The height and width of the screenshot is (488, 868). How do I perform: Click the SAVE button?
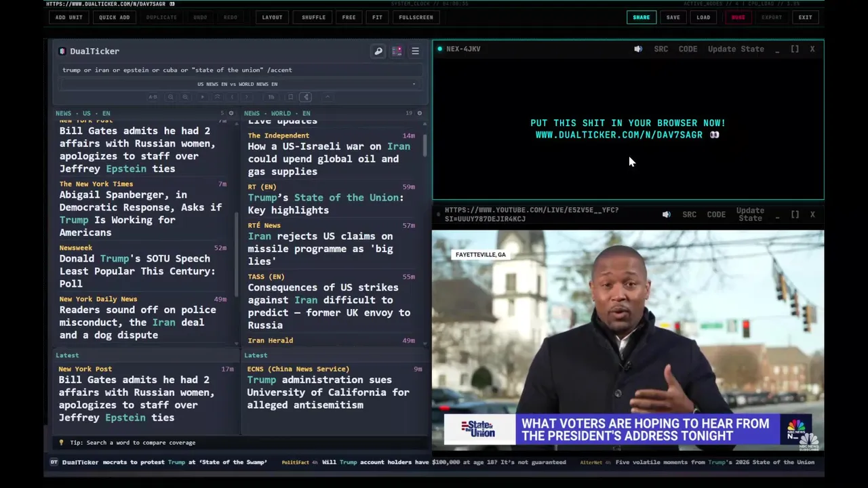click(673, 17)
